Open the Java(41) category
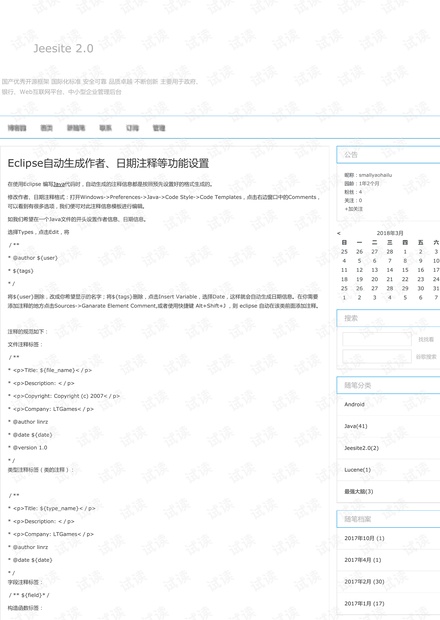Viewport: 440px width, 620px height. [356, 426]
